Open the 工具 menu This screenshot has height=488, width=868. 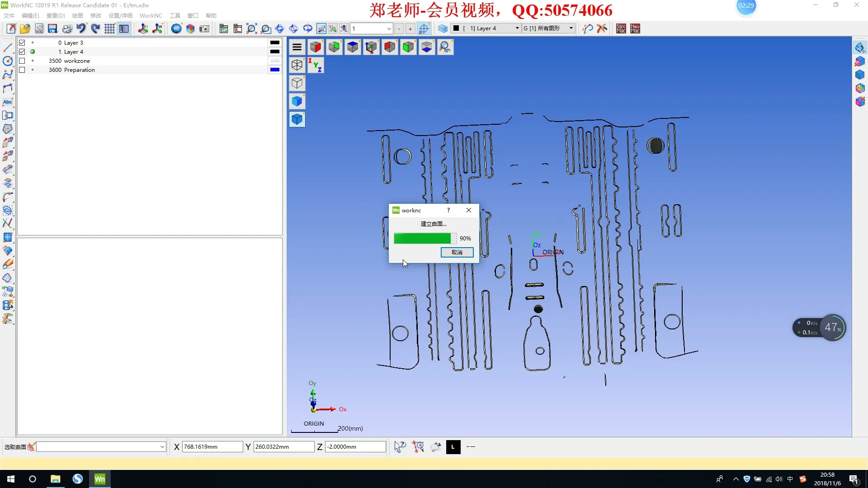[x=175, y=15]
